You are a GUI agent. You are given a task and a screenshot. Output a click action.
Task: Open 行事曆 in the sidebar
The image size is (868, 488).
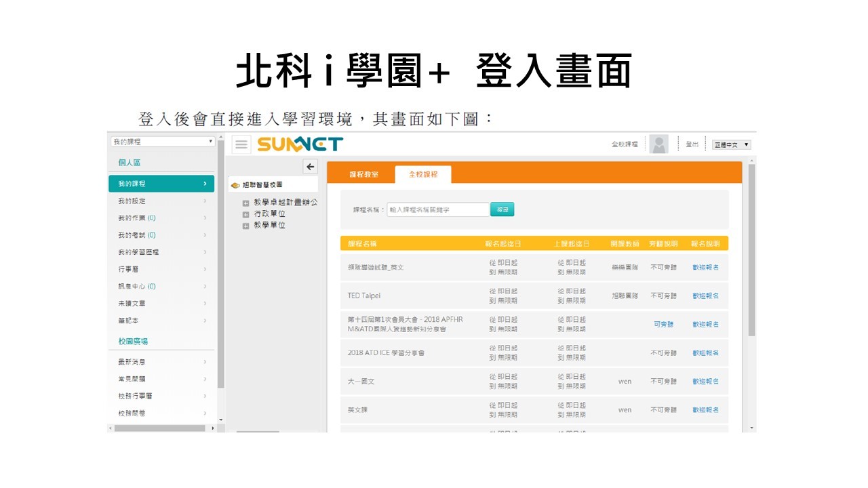pyautogui.click(x=161, y=269)
